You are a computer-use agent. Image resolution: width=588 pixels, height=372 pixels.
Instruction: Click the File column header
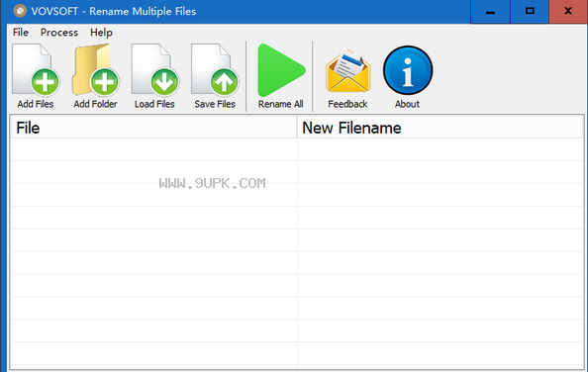pos(153,128)
